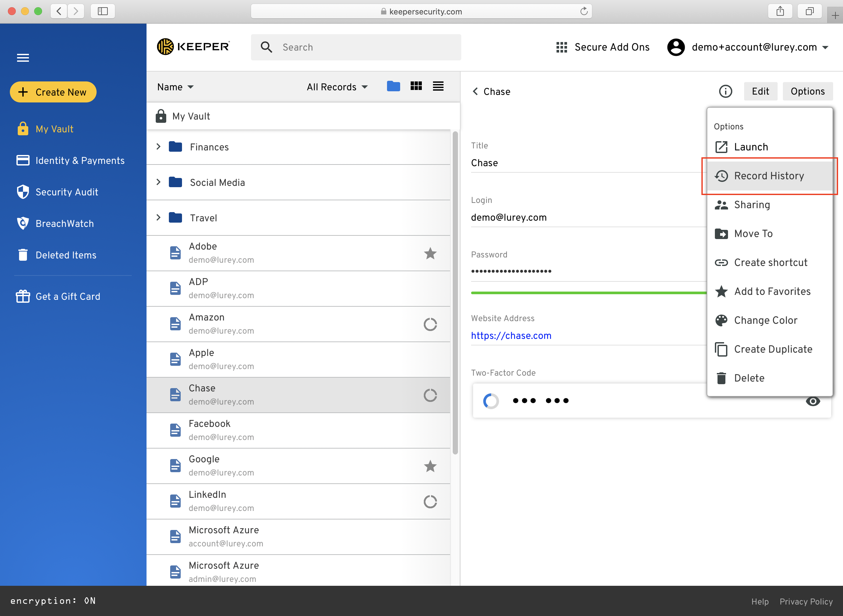Select Sharing from Options menu
Viewport: 843px width, 616px height.
tap(770, 205)
